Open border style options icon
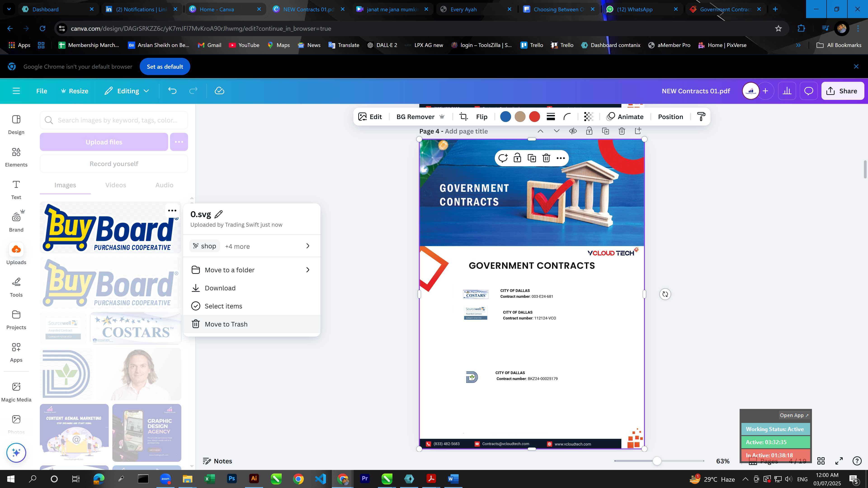 click(x=551, y=117)
